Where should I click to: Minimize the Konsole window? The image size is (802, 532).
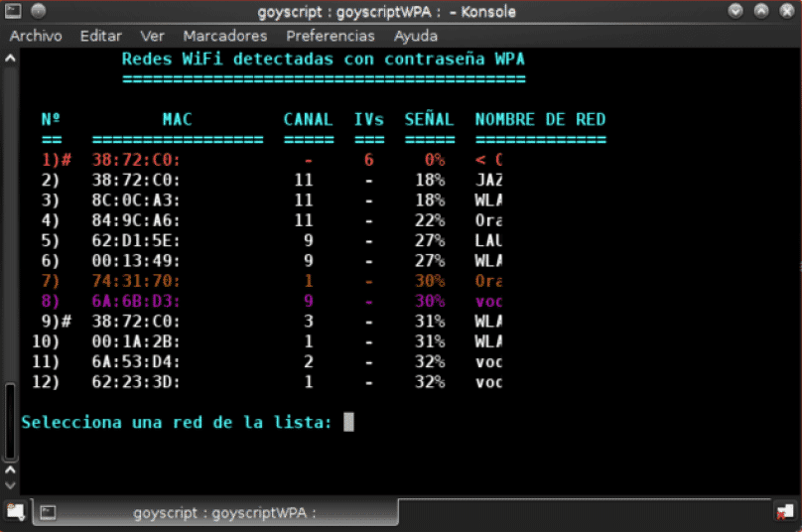(x=735, y=11)
